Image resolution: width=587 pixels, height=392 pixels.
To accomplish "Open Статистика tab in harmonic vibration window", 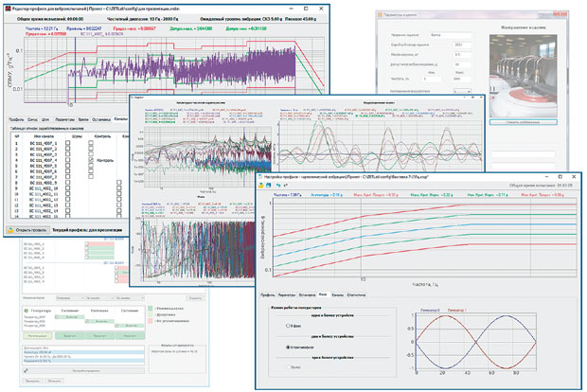I will (x=356, y=295).
